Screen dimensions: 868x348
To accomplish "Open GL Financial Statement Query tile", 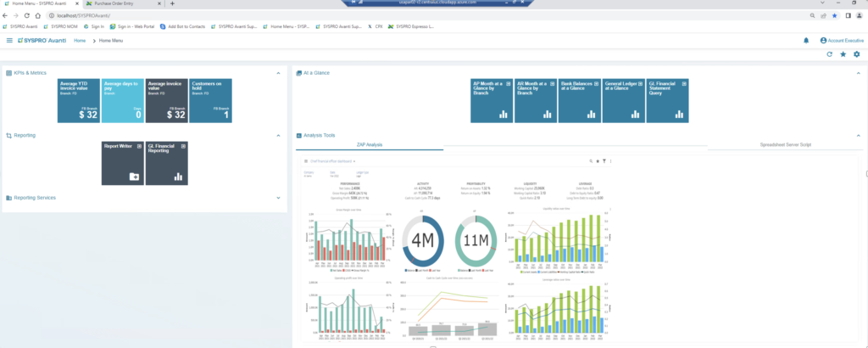I will click(667, 100).
